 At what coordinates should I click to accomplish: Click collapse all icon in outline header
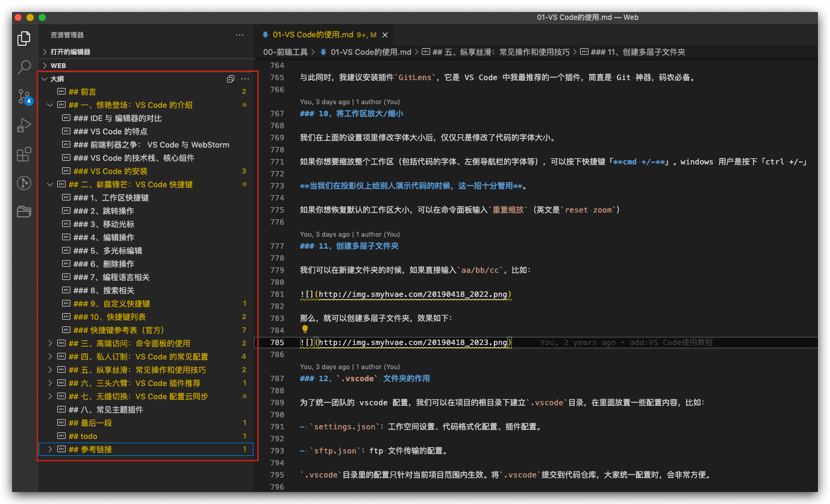click(x=230, y=79)
